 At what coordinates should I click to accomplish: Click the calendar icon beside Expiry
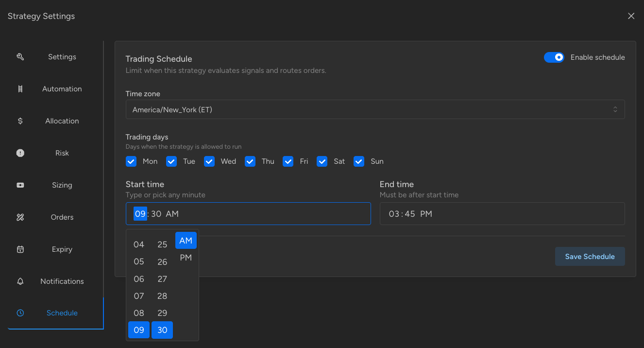[20, 249]
